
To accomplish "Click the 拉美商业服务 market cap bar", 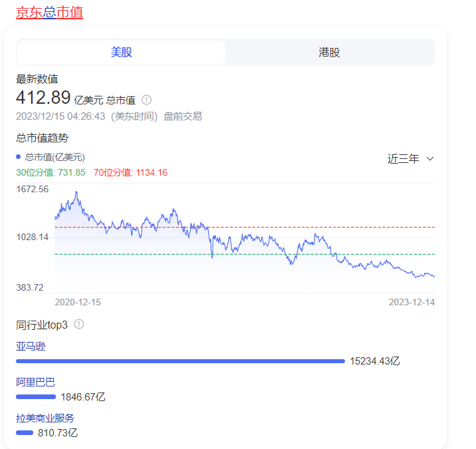I will click(x=25, y=432).
